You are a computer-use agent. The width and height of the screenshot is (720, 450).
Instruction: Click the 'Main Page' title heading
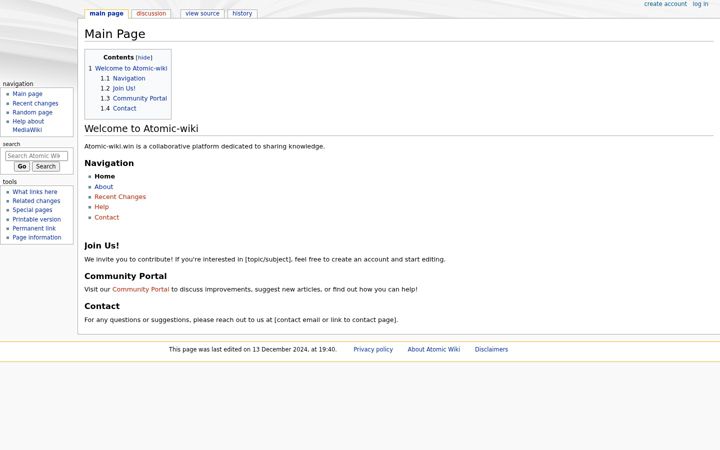tap(115, 34)
